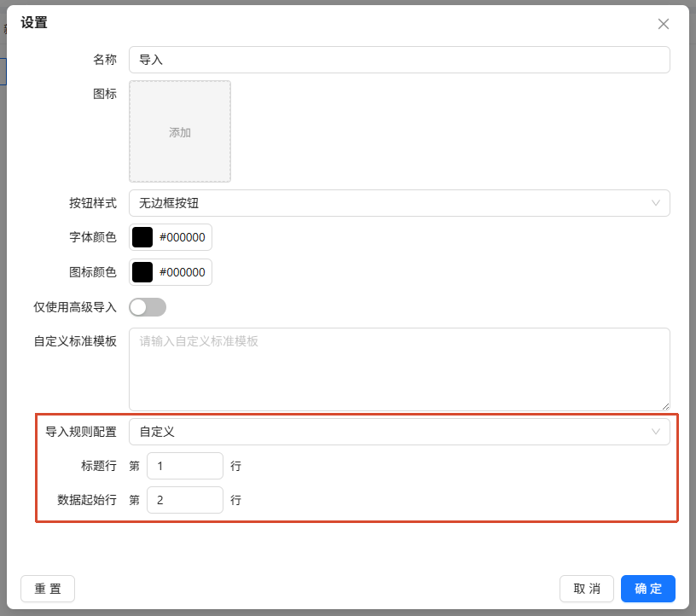Click the 字体颜色 hex value #000000

click(183, 237)
